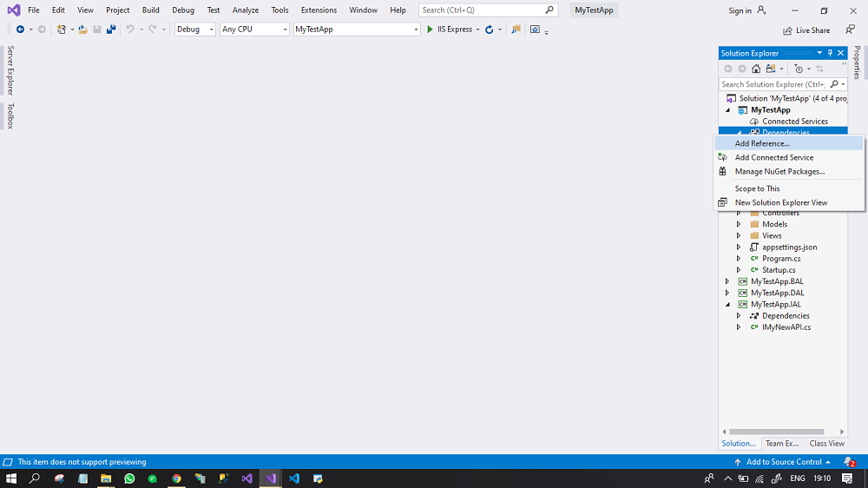Click the notifications bell in status bar
Screen dimensions: 868x488
(849, 461)
